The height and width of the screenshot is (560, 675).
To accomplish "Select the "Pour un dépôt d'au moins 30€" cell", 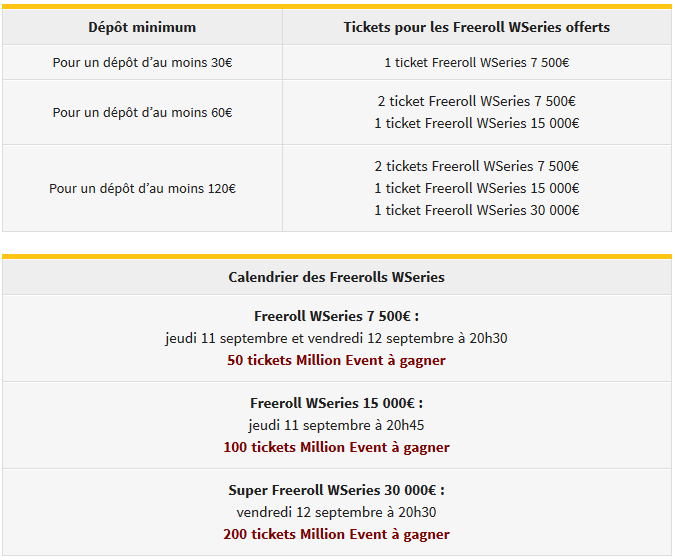I will pyautogui.click(x=142, y=62).
